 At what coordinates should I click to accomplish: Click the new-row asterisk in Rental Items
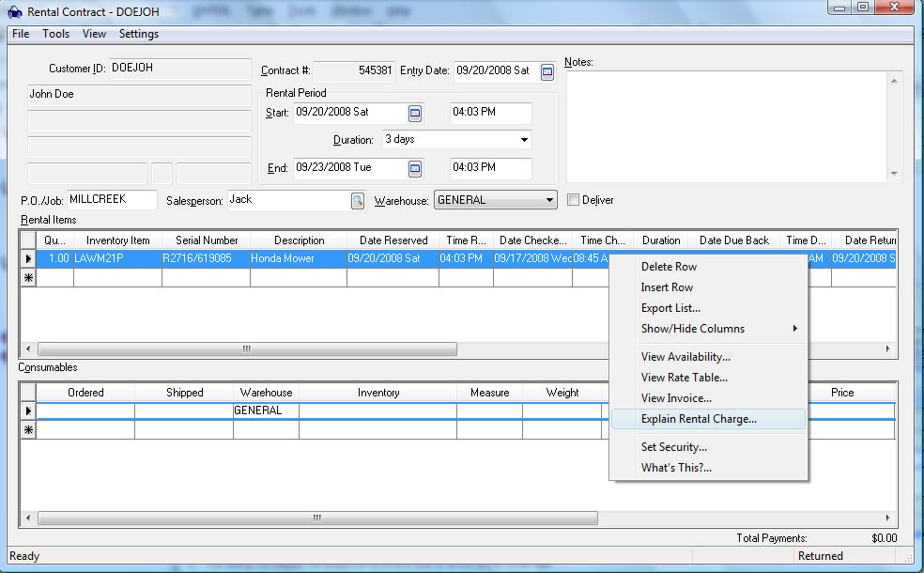(x=28, y=278)
